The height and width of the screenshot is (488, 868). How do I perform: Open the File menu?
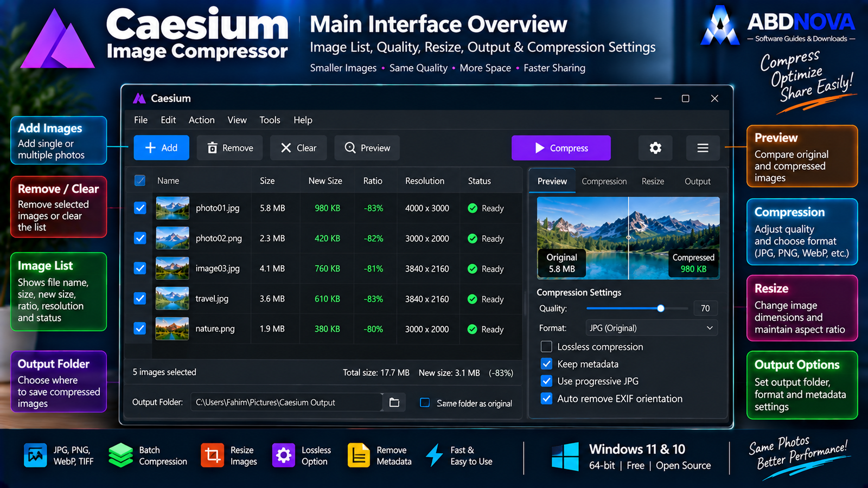[141, 120]
